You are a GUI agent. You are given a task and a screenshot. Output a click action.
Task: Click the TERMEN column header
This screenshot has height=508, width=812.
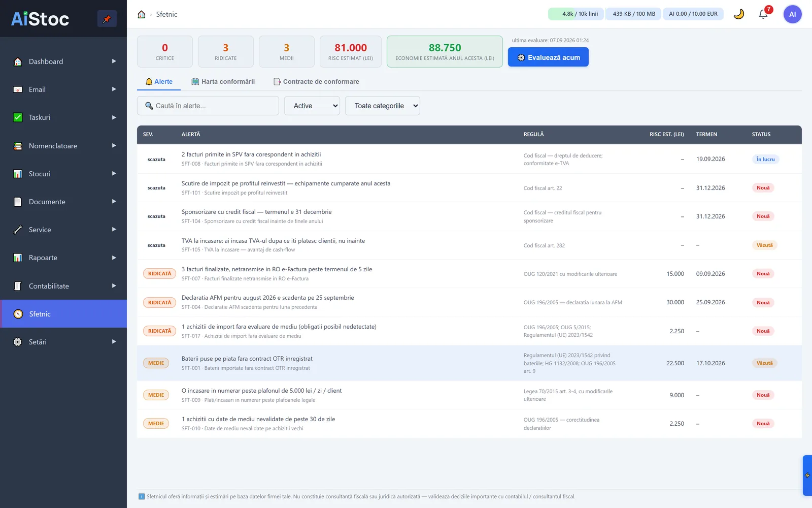point(706,135)
